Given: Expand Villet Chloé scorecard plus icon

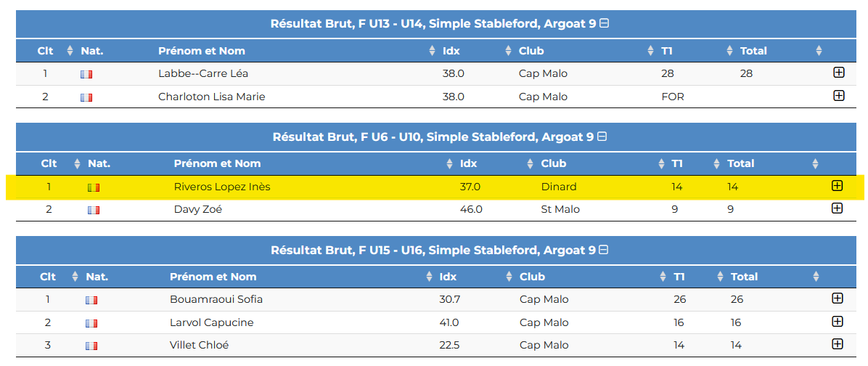Looking at the screenshot, I should click(x=837, y=344).
